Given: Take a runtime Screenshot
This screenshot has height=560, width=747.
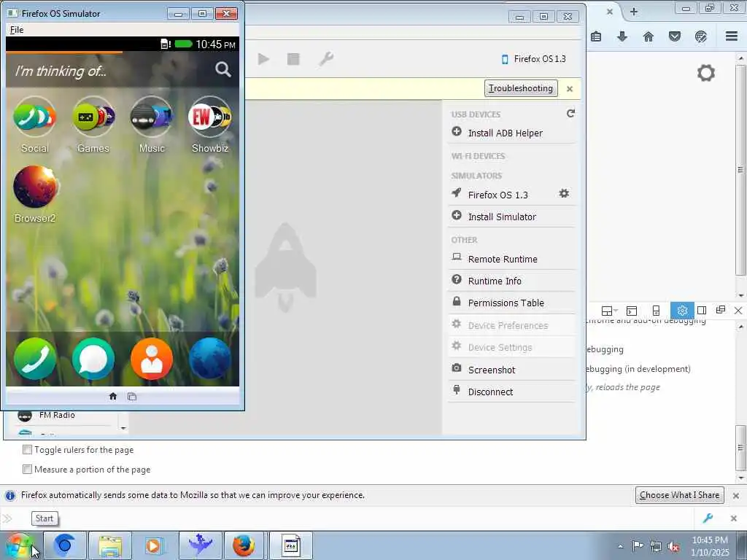Looking at the screenshot, I should click(511, 370).
